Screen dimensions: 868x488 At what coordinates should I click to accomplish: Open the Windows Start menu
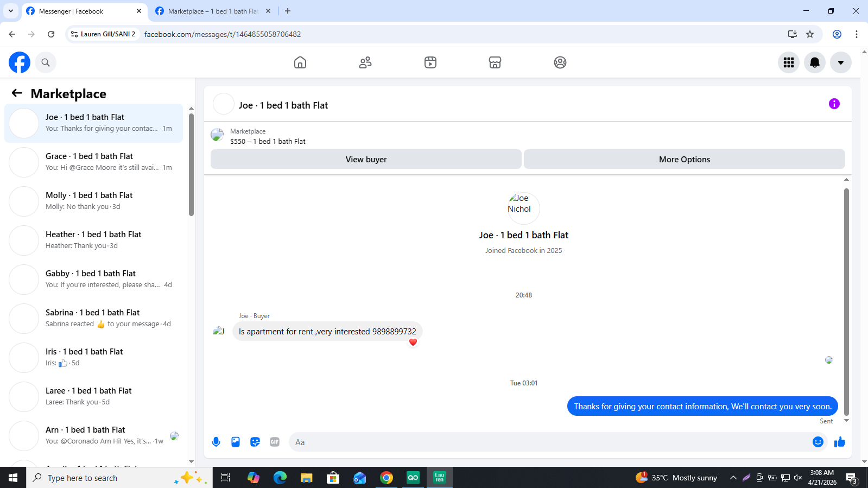coord(13,478)
